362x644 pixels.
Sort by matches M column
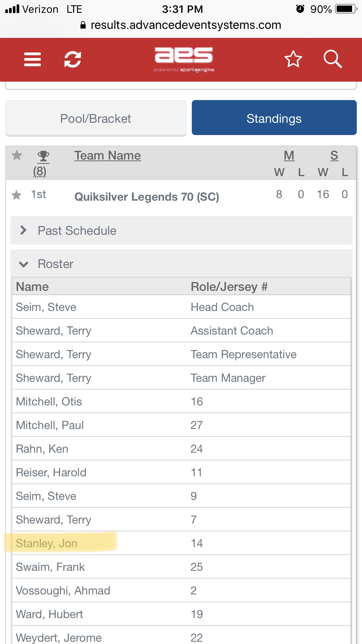pyautogui.click(x=289, y=155)
